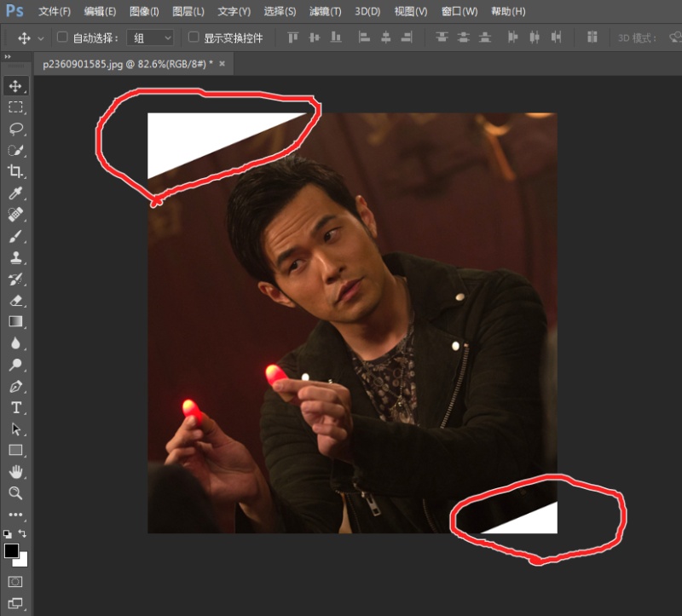Select the Rectangular Marquee tool
This screenshot has height=616, width=682.
click(x=15, y=107)
